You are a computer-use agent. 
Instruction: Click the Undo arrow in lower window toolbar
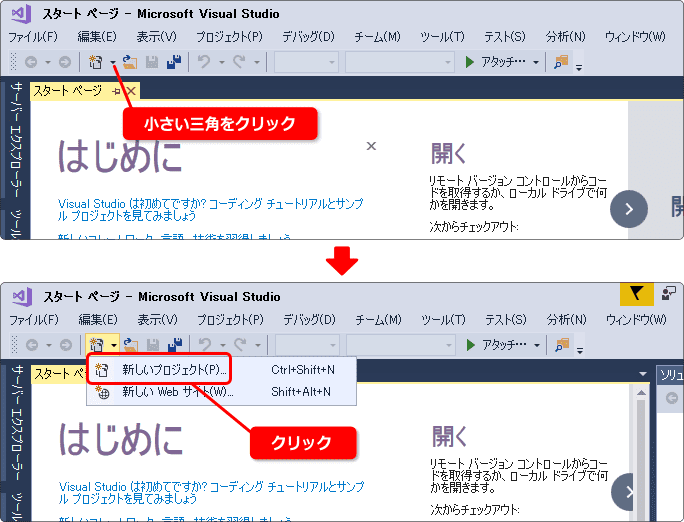coord(205,345)
